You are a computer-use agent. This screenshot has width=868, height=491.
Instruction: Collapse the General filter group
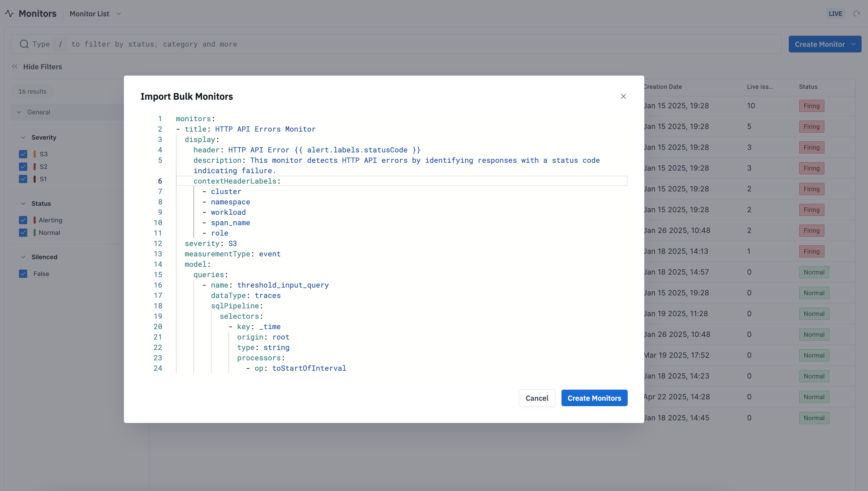(x=19, y=112)
